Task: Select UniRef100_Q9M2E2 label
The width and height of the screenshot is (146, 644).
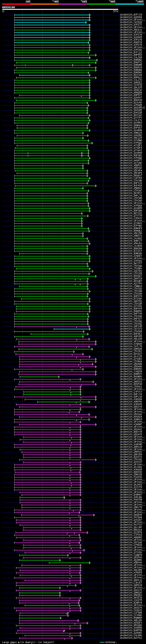Action: coord(131,82)
